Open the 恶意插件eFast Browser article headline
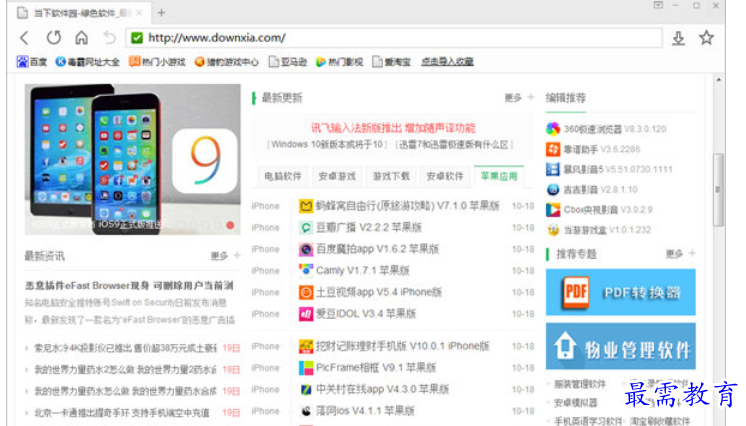 (129, 286)
